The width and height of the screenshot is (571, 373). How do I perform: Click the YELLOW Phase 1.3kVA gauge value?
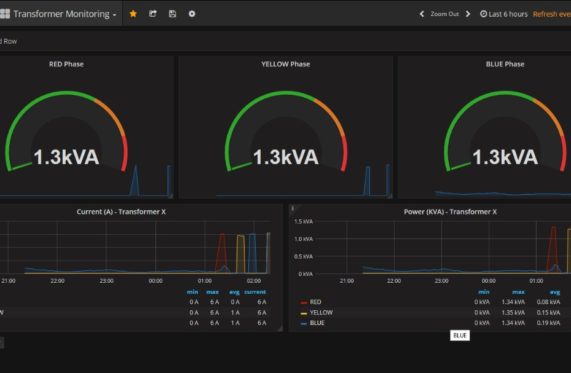point(286,157)
